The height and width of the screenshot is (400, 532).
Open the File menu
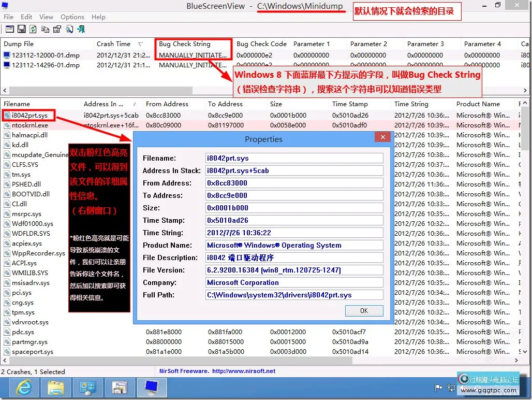pos(8,17)
